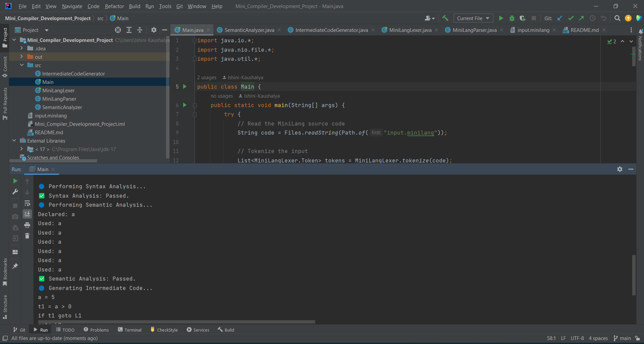Open the CheckStyle tool window
The image size is (644, 344).
(x=164, y=330)
